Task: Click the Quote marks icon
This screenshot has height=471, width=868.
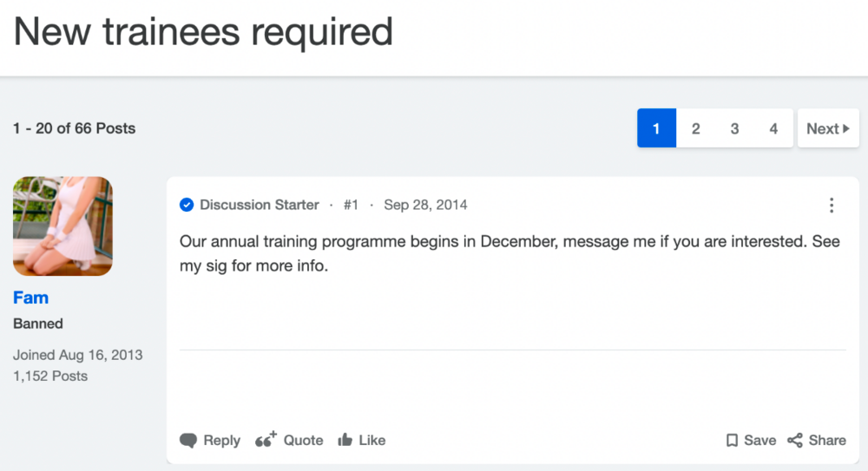Action: coord(266,440)
